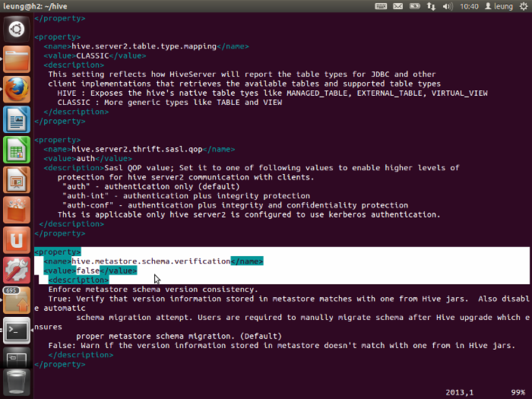Image resolution: width=532 pixels, height=399 pixels.
Task: Open the network connection indicator
Action: [x=431, y=6]
